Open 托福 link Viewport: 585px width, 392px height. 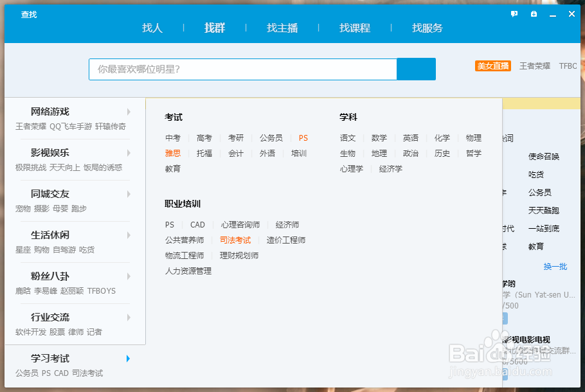pos(204,154)
